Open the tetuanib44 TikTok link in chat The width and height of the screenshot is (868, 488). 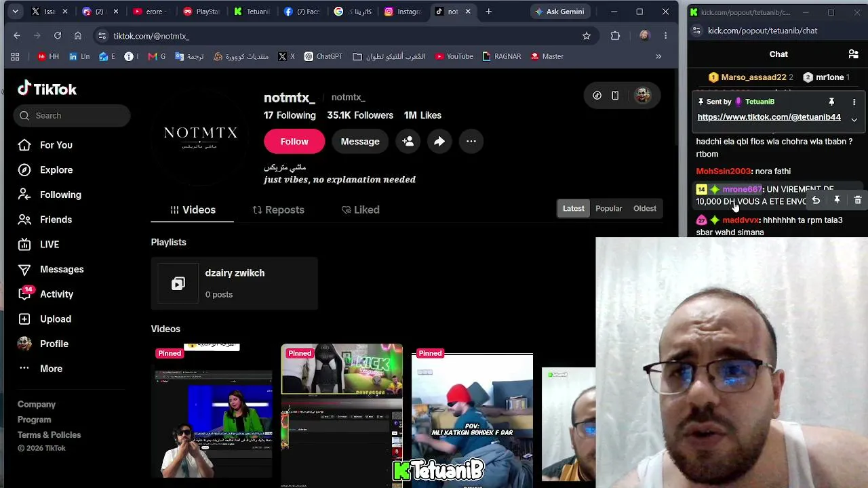[x=769, y=117]
